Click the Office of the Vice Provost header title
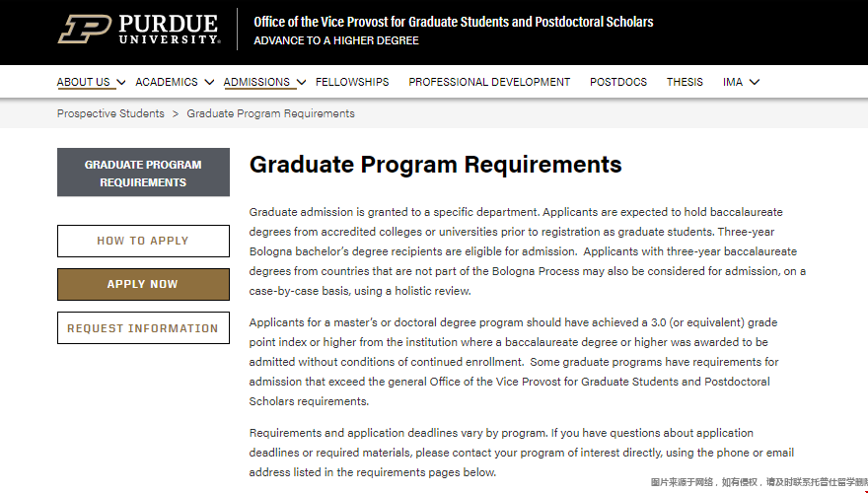868x493 pixels. (x=454, y=22)
